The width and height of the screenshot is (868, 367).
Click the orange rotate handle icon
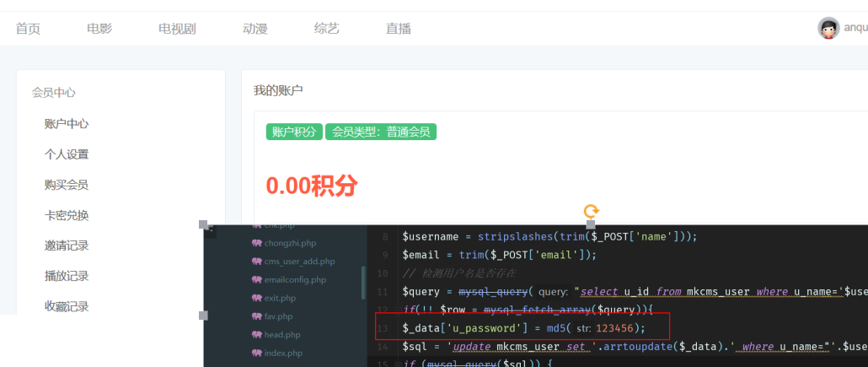pos(592,210)
